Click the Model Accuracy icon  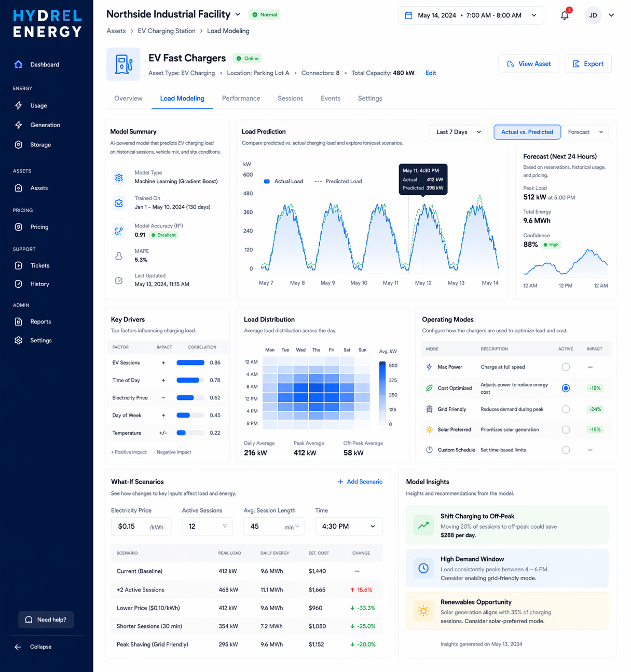pyautogui.click(x=119, y=231)
